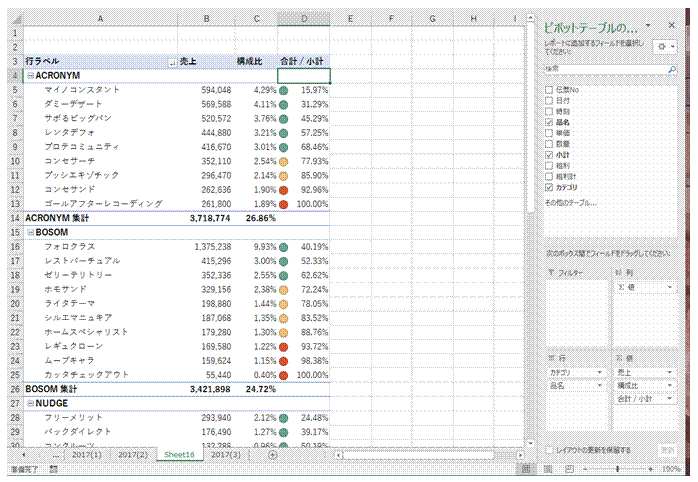This screenshot has height=482, width=698.
Task: Uncheck the カテゴリ field checkbox
Action: pos(549,187)
